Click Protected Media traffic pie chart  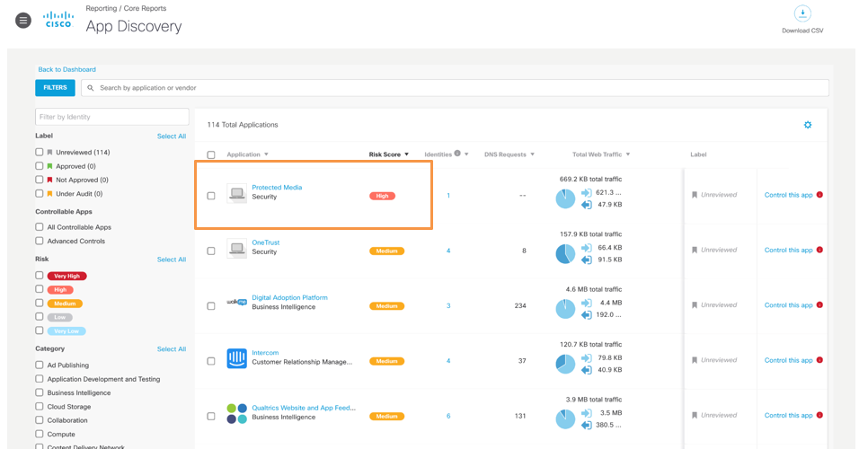565,198
